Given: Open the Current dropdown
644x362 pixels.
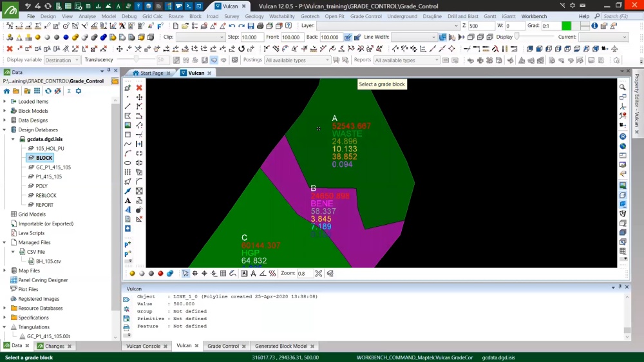Looking at the screenshot, I should 603,37.
